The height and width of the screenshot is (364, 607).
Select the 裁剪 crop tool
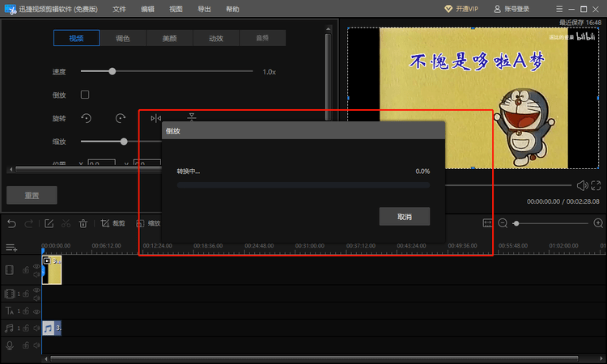(x=112, y=223)
